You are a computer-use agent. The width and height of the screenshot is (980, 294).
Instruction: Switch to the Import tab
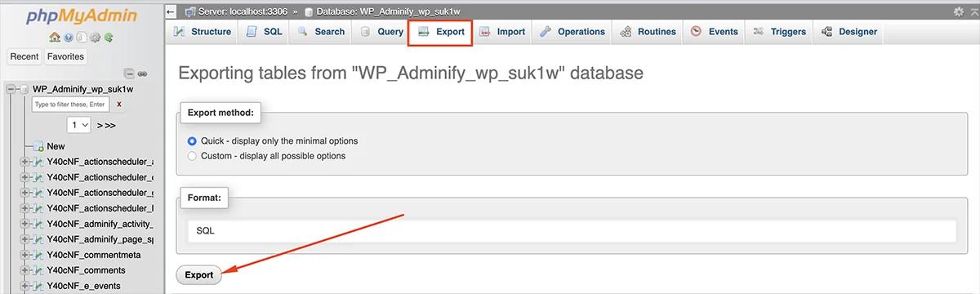(x=501, y=32)
